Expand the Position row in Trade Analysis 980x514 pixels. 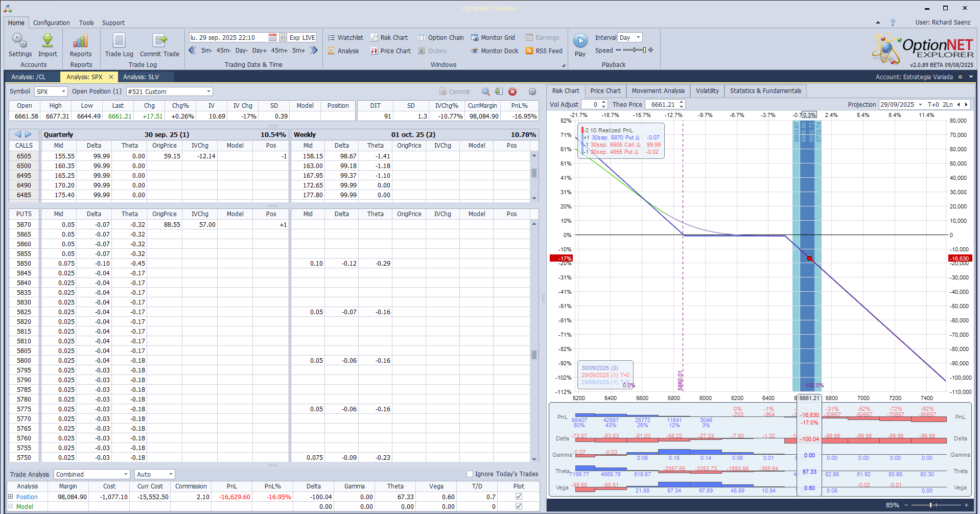(11, 497)
